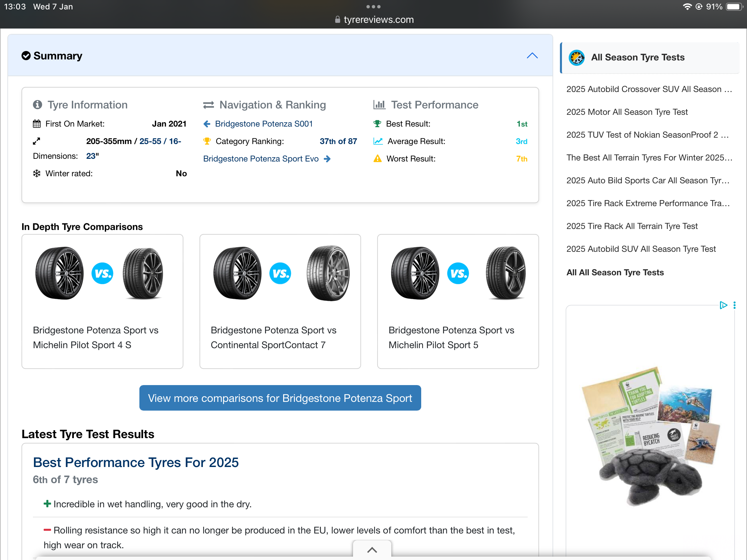Screen dimensions: 747x560
Task: Click the Summary checkmark icon
Action: 26,56
